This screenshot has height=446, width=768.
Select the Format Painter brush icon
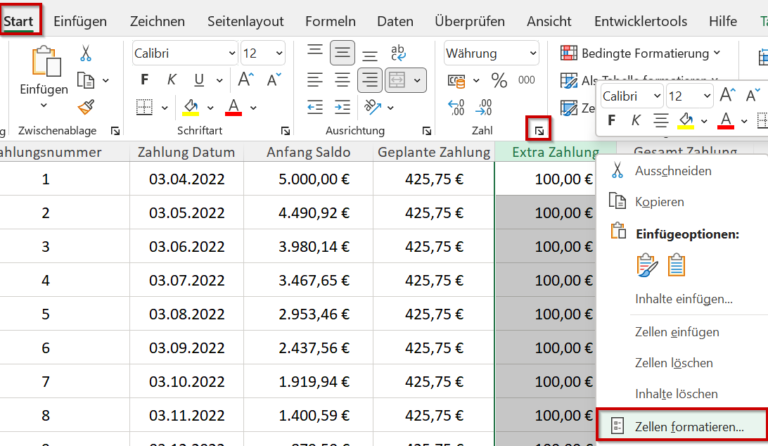pos(86,107)
